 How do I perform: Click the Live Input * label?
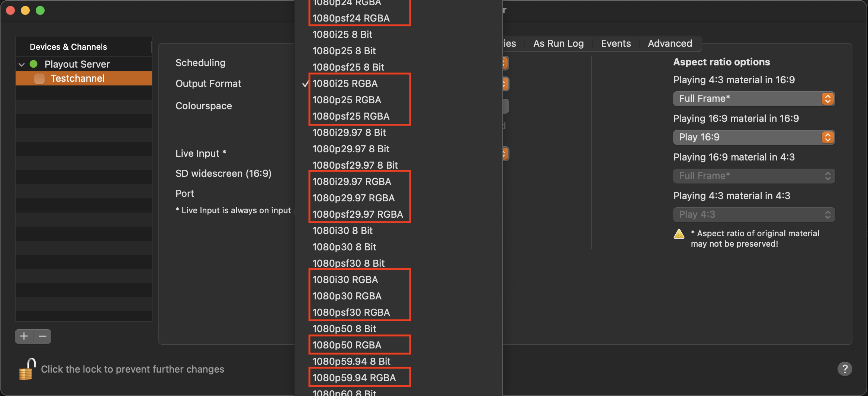(x=201, y=153)
